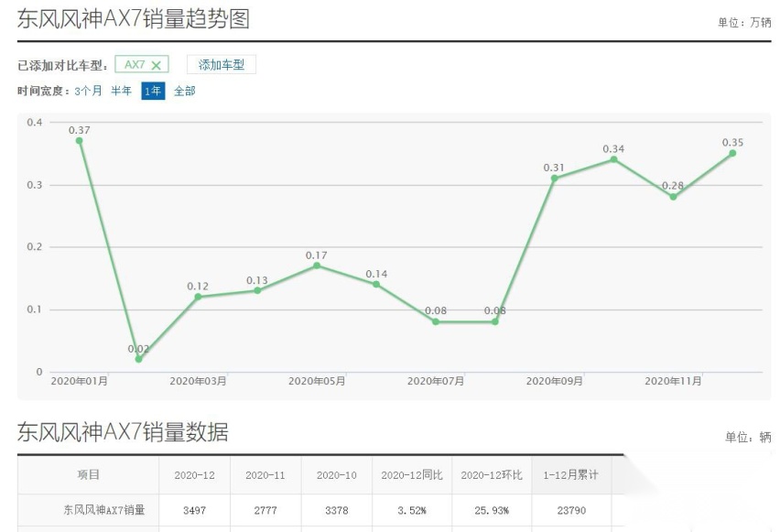Click the 0.17 data point for May 2020
This screenshot has width=780, height=532.
(317, 266)
